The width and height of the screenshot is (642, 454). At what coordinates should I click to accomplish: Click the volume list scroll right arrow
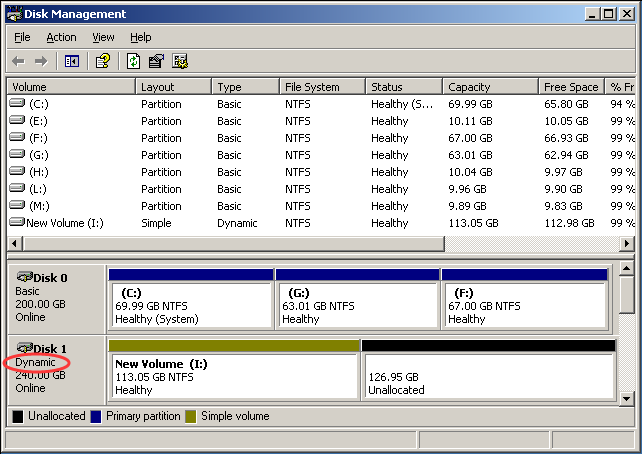click(x=626, y=244)
